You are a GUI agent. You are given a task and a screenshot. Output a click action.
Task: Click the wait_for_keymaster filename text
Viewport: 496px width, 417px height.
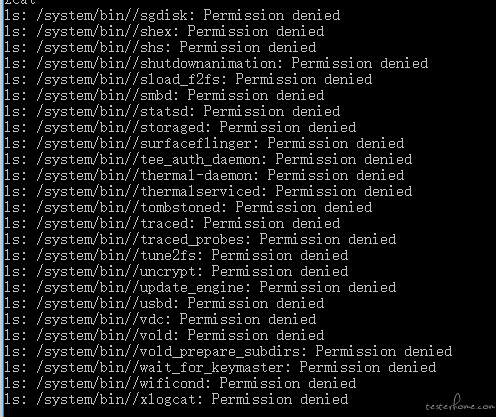point(212,368)
